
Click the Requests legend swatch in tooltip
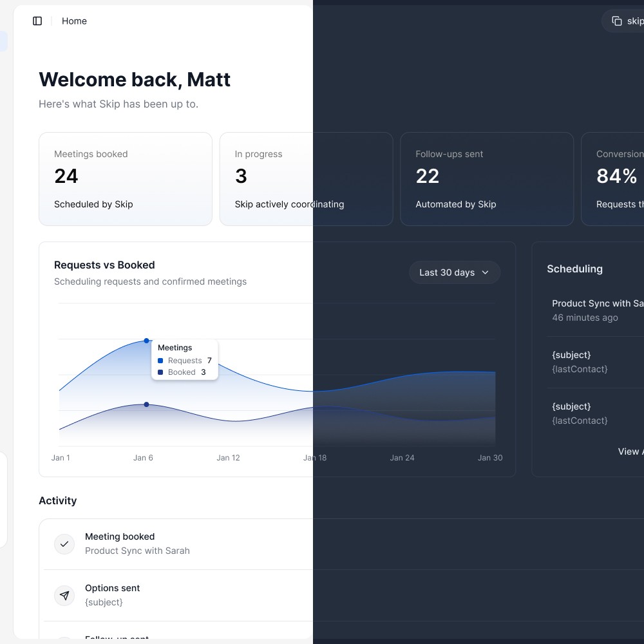(x=160, y=361)
